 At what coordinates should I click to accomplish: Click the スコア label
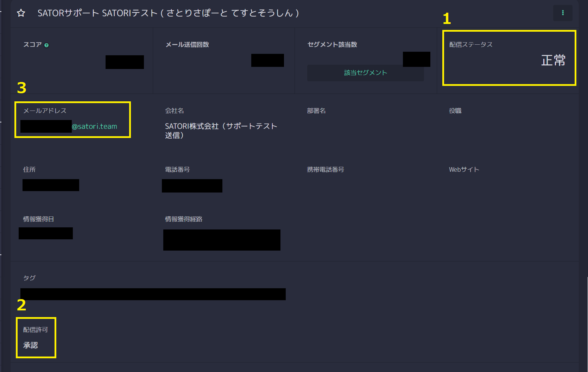32,45
